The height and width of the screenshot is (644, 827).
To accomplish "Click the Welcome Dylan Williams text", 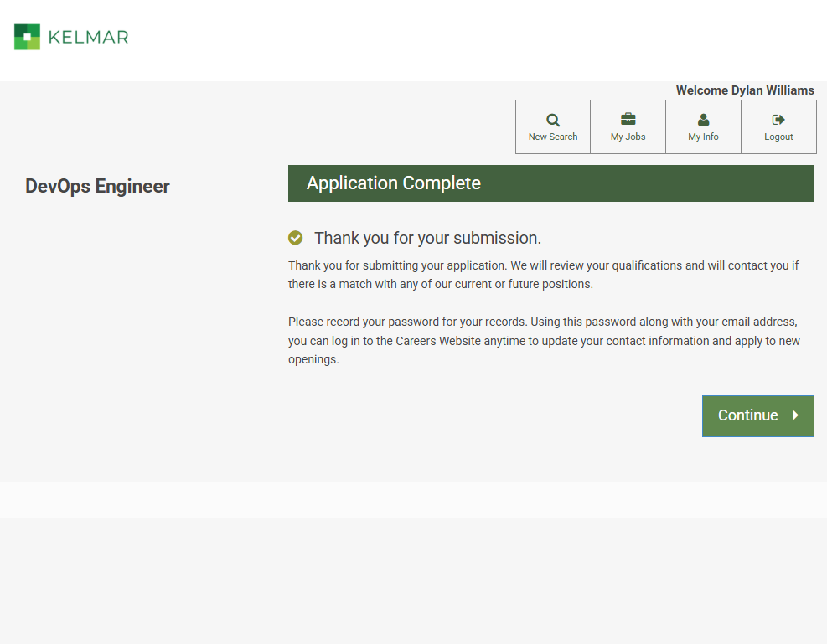I will click(745, 90).
